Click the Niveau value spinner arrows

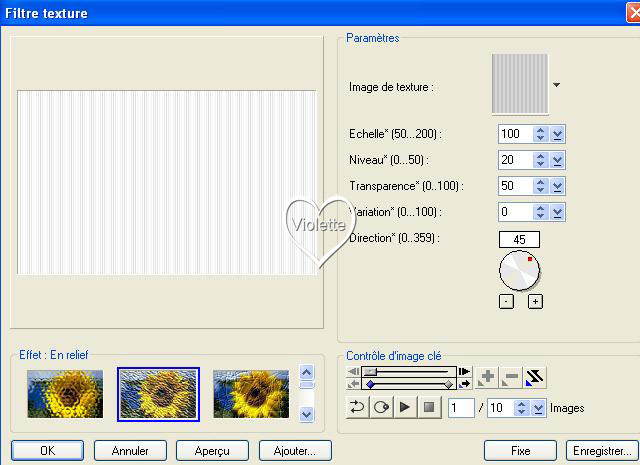[541, 160]
